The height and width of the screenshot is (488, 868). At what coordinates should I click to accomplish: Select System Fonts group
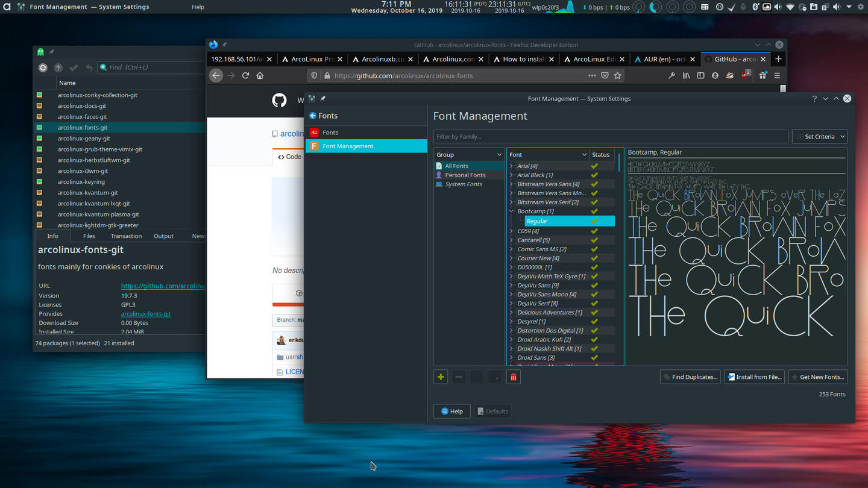coord(464,184)
